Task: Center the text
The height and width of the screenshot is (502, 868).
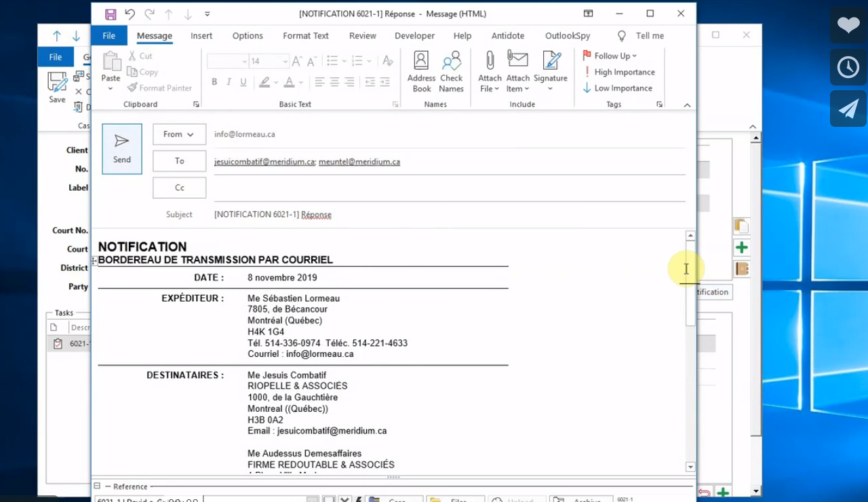Action: [334, 82]
